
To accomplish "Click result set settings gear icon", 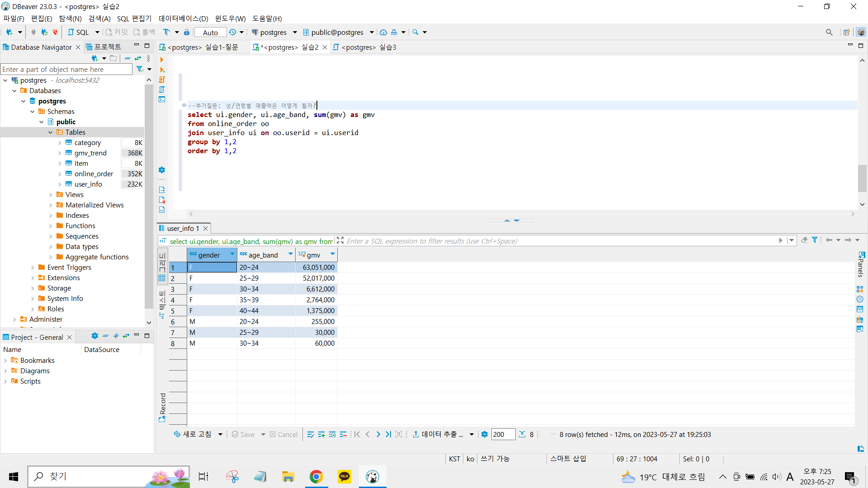I will [x=485, y=434].
